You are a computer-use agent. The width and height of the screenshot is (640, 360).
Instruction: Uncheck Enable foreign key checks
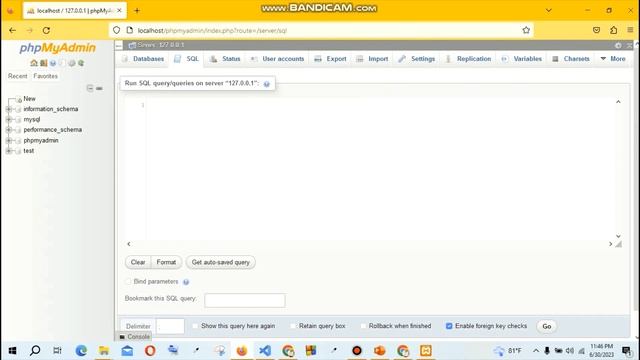(449, 326)
